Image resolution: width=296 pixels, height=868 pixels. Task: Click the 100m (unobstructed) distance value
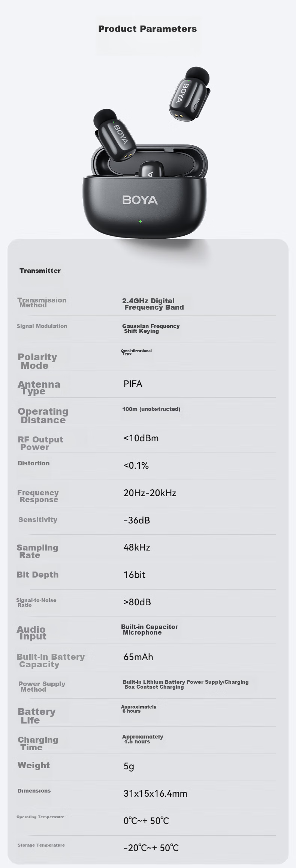(151, 409)
